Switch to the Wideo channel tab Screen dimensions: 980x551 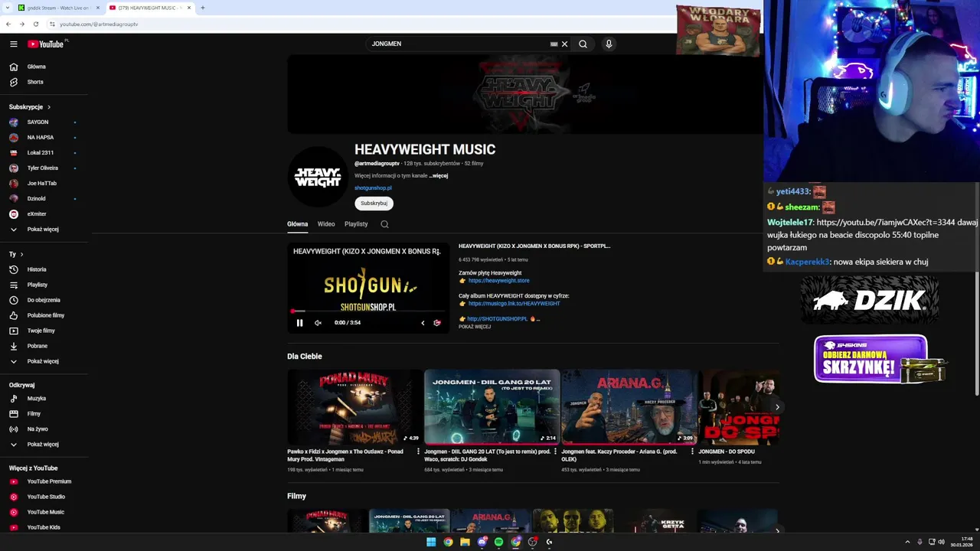[x=326, y=224]
